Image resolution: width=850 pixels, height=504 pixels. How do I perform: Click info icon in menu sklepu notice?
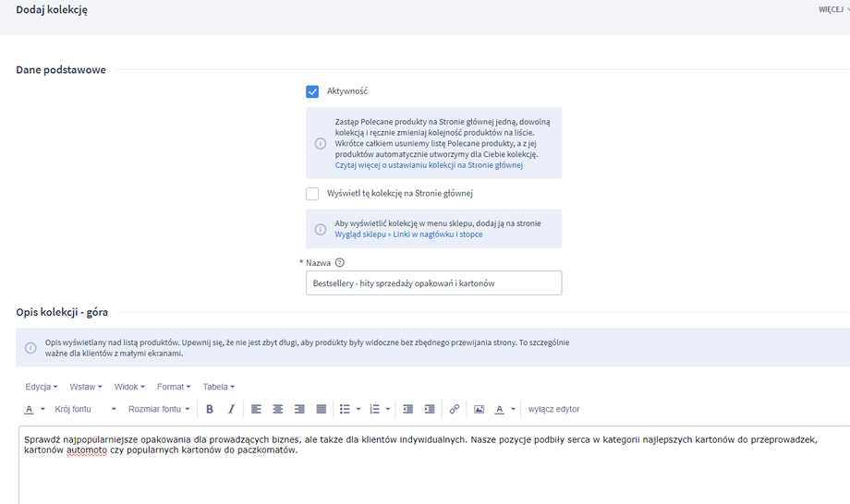click(321, 229)
